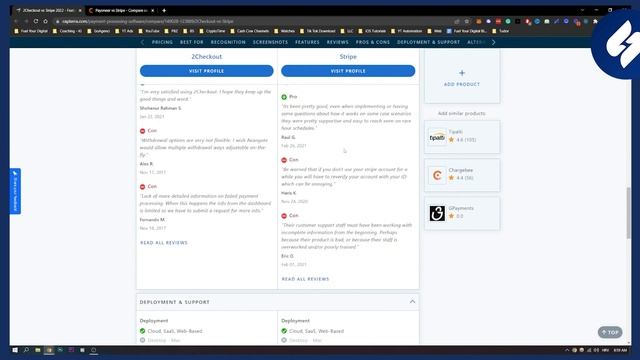Open Tipalti similar product name
Viewport: 640px width, 360px height.
[456, 132]
